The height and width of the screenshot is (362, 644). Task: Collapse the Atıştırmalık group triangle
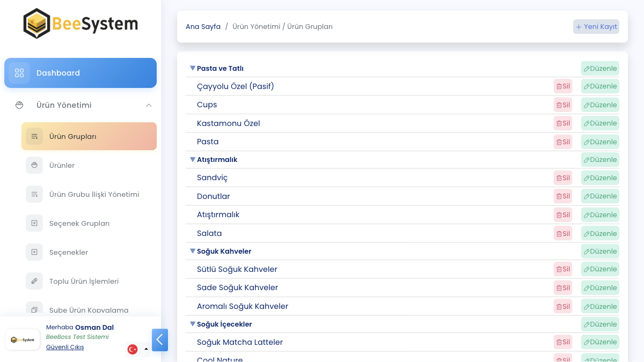coord(193,159)
